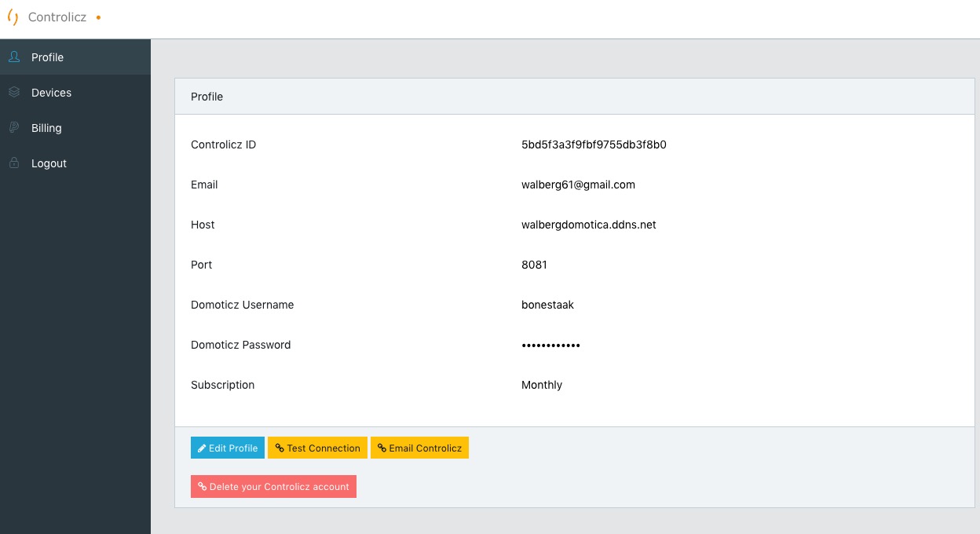Open the Billing page

coord(75,127)
